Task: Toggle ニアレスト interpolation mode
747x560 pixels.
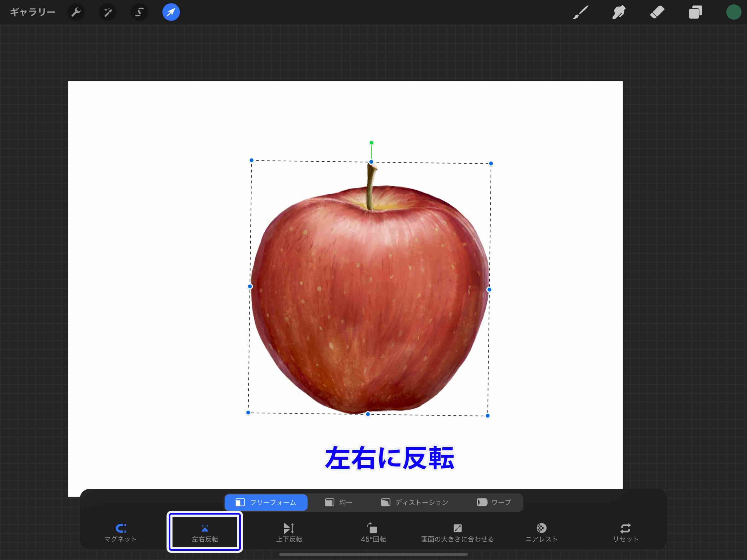Action: pyautogui.click(x=541, y=532)
